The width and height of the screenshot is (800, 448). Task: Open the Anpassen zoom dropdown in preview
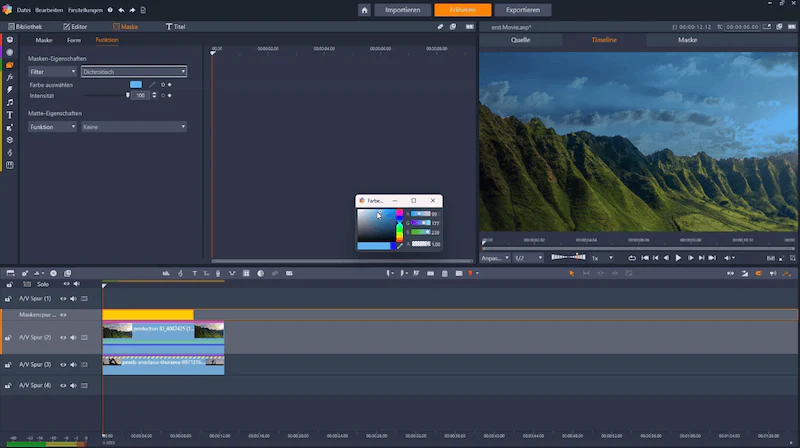pyautogui.click(x=495, y=258)
